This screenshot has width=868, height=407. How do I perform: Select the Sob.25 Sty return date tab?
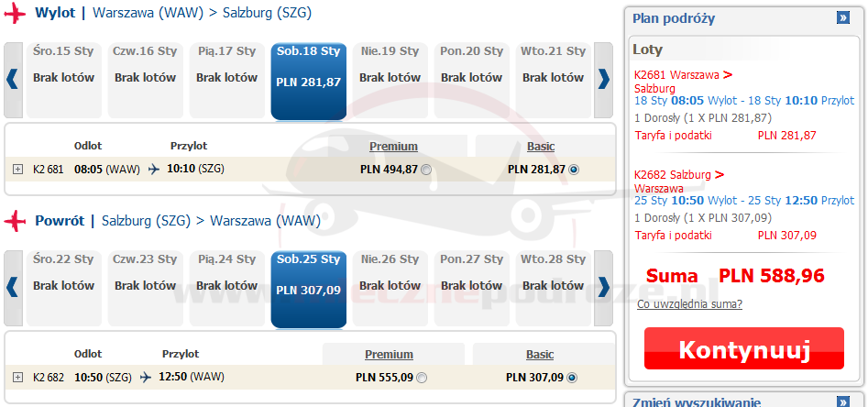tap(308, 289)
